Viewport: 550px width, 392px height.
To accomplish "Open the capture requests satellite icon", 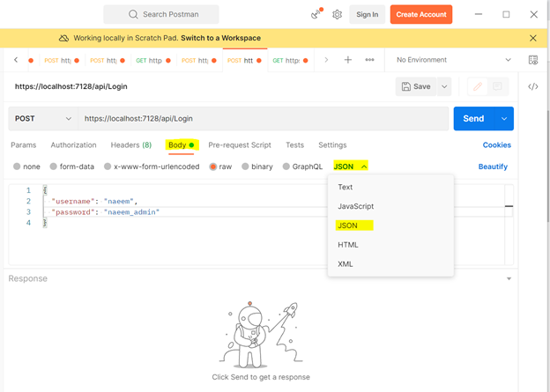I will click(x=316, y=14).
